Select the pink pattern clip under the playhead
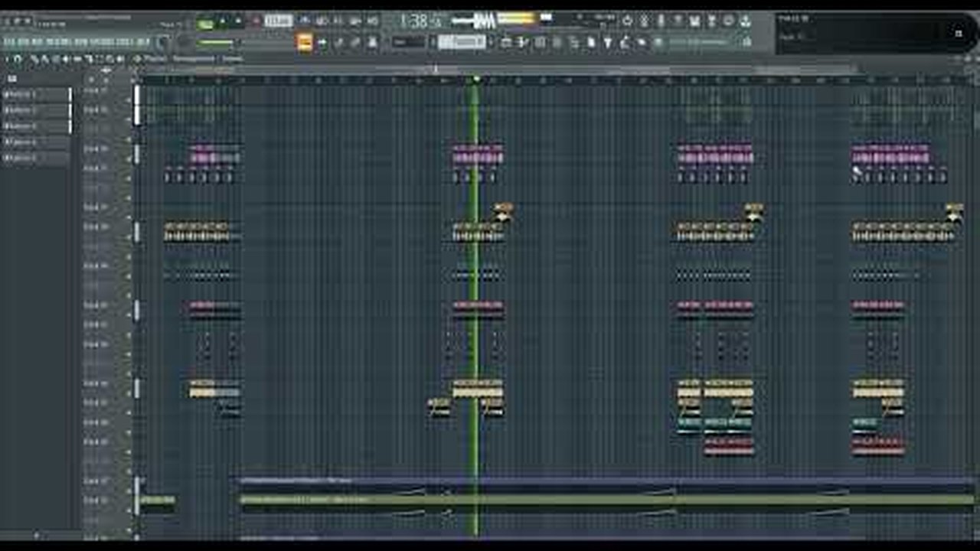The image size is (980, 551). [478, 155]
